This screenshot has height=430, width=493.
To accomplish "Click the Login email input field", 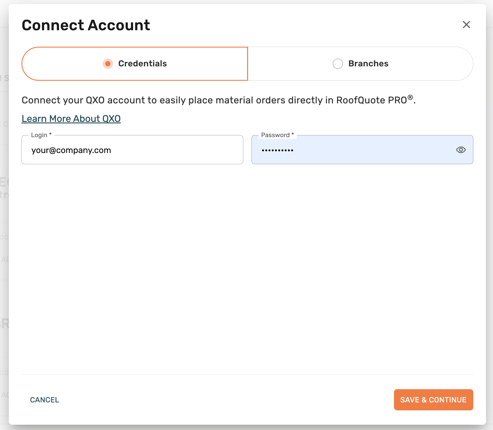I will [132, 150].
